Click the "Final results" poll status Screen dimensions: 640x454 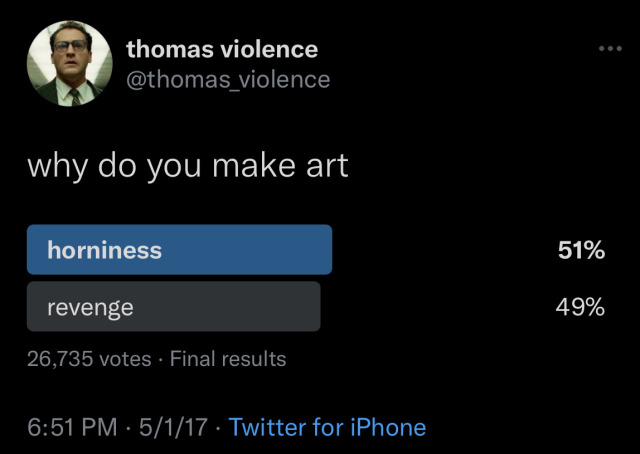tap(228, 358)
